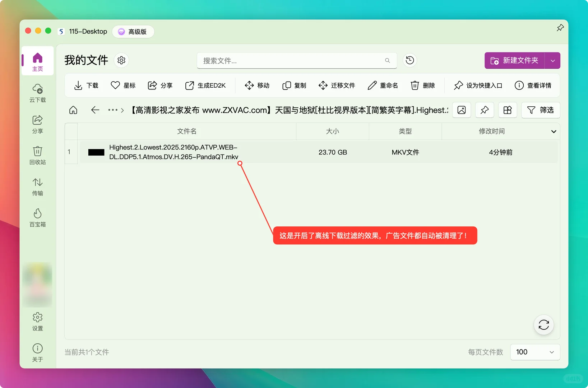Image resolution: width=588 pixels, height=388 pixels.
Task: Click the 筛选 filter button
Action: coord(541,110)
